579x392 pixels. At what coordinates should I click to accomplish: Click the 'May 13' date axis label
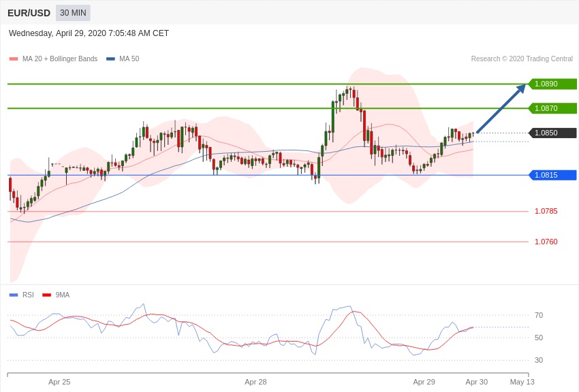522,382
